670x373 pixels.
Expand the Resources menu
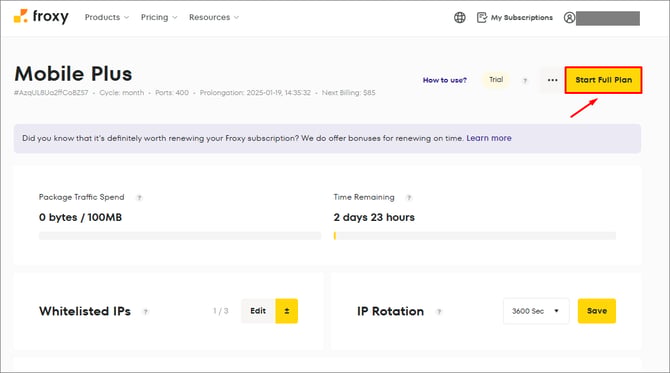click(214, 17)
